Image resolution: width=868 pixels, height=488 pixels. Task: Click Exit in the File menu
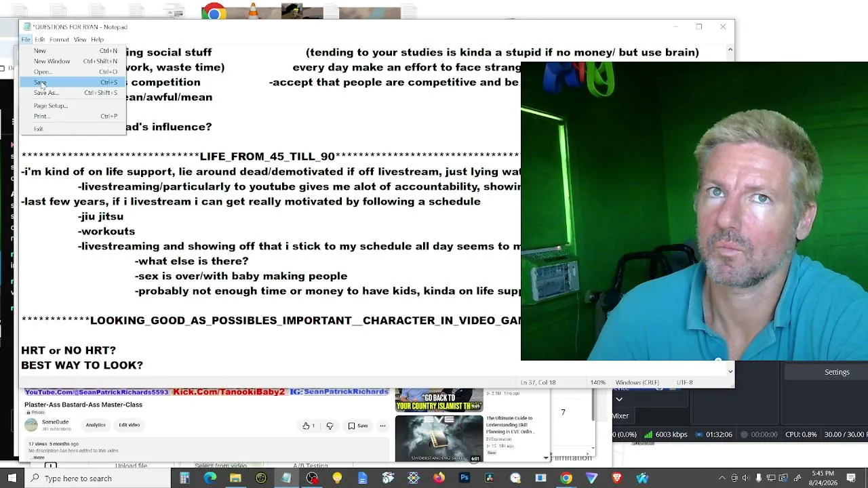tap(73, 129)
